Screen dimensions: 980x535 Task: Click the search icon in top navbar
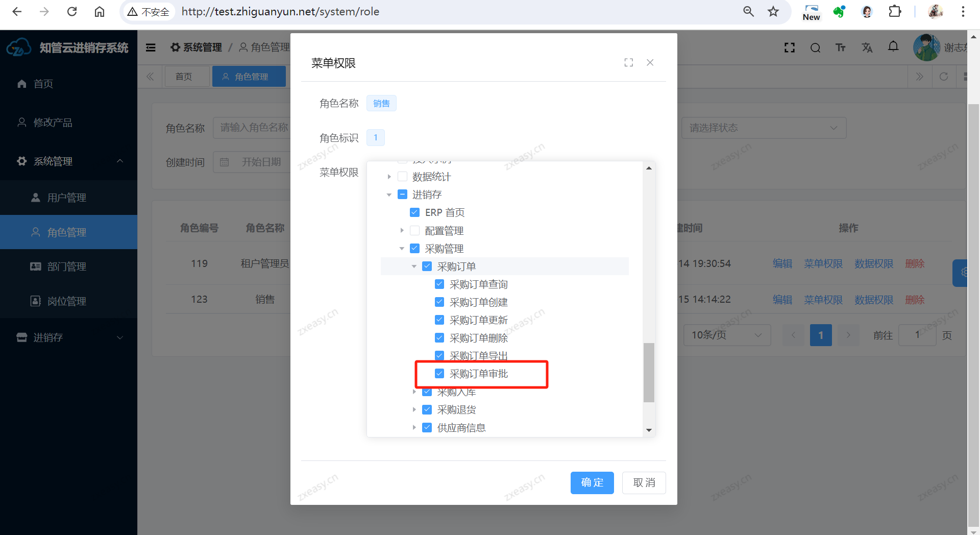click(815, 48)
